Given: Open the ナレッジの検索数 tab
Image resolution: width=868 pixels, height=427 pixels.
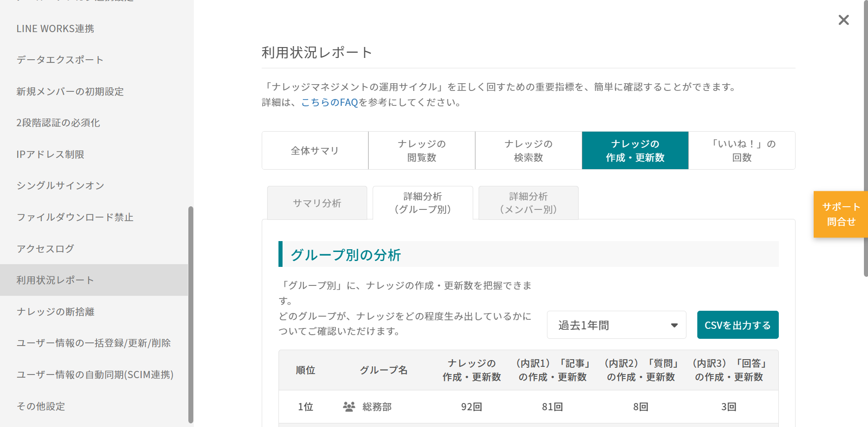Looking at the screenshot, I should tap(528, 151).
